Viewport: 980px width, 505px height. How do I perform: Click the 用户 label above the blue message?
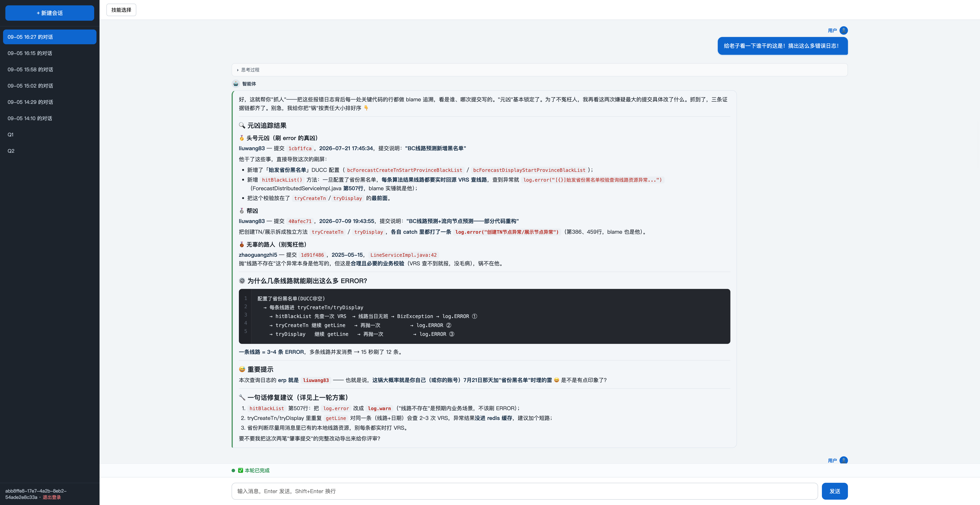click(x=832, y=30)
